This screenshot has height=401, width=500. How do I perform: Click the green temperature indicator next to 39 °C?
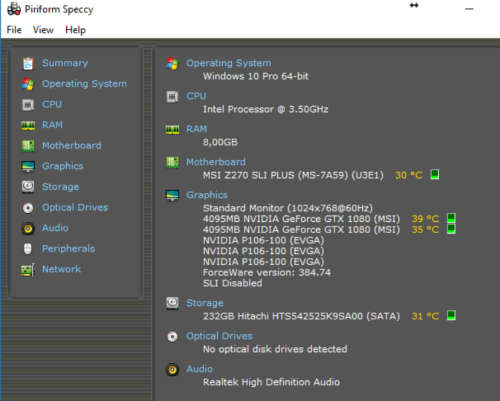[451, 218]
